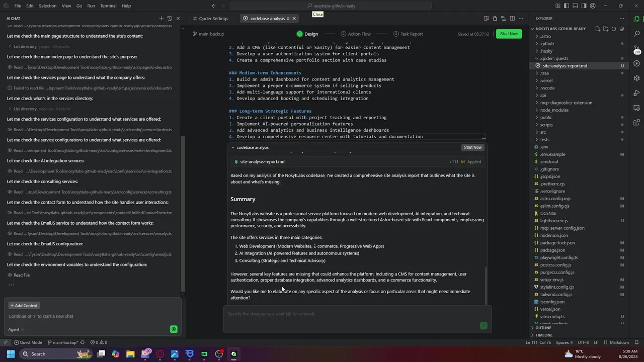Open Accounts profile icon in title bar
This screenshot has height=362, width=644.
tap(593, 6)
